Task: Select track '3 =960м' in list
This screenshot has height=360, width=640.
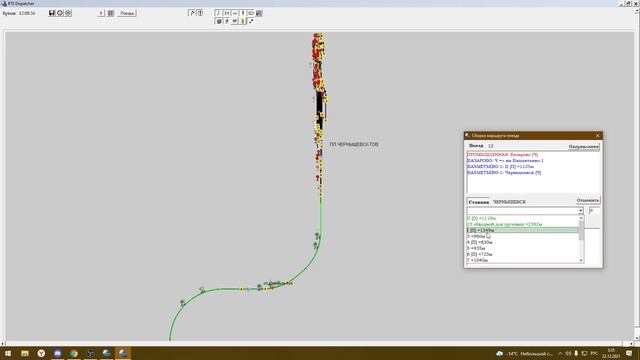Action: tap(523, 236)
